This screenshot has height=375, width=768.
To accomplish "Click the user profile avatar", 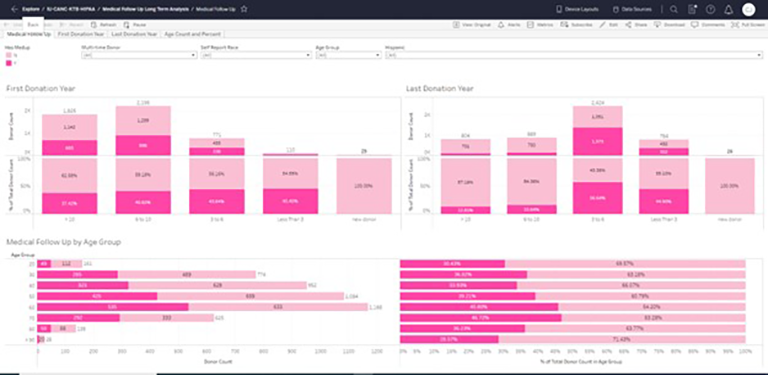I will [x=749, y=9].
